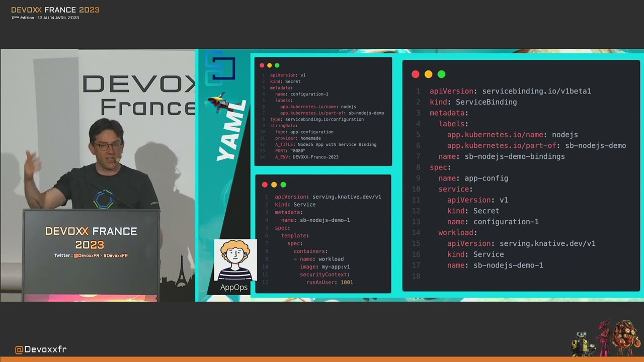The height and width of the screenshot is (362, 644).
Task: Click the line 'provider: homemade'
Action: point(298,138)
